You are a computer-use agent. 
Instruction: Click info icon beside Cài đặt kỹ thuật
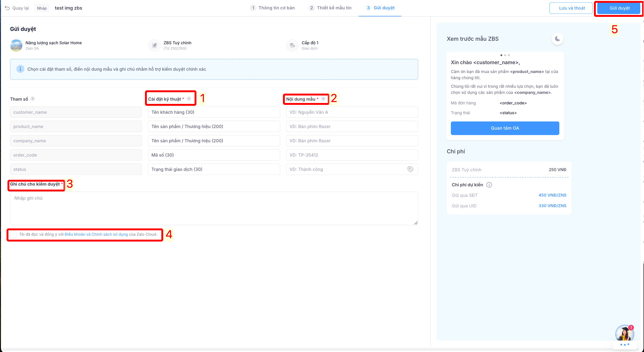point(189,99)
